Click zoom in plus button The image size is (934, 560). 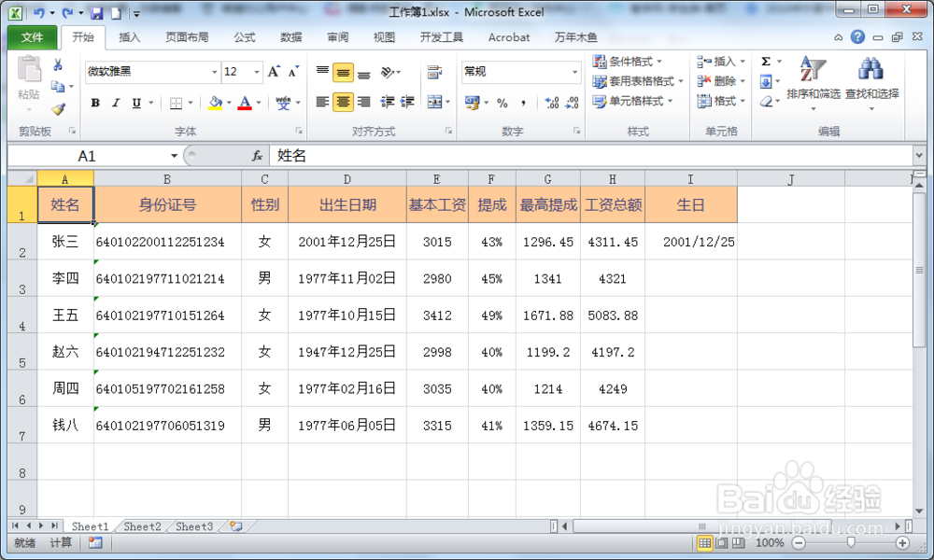tap(902, 543)
